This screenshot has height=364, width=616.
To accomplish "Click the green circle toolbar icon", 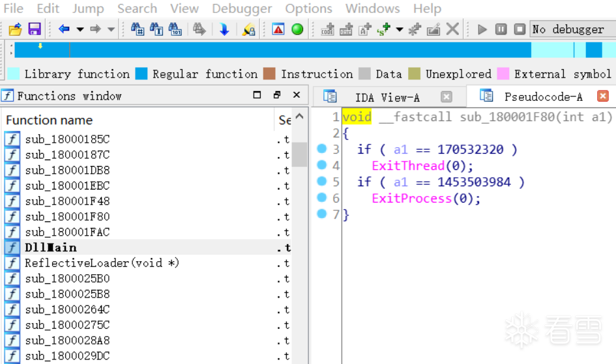I will [297, 29].
